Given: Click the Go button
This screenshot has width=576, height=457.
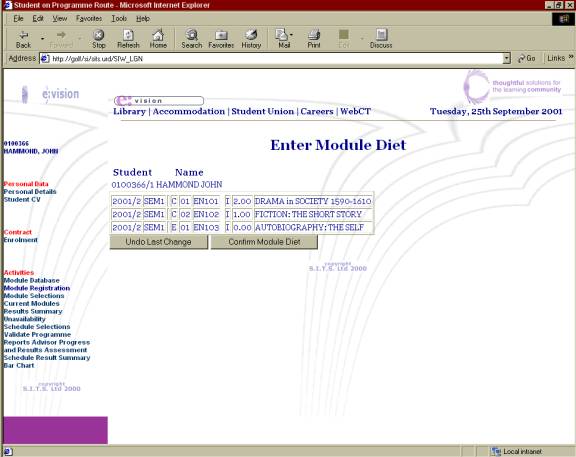Looking at the screenshot, I should point(526,58).
